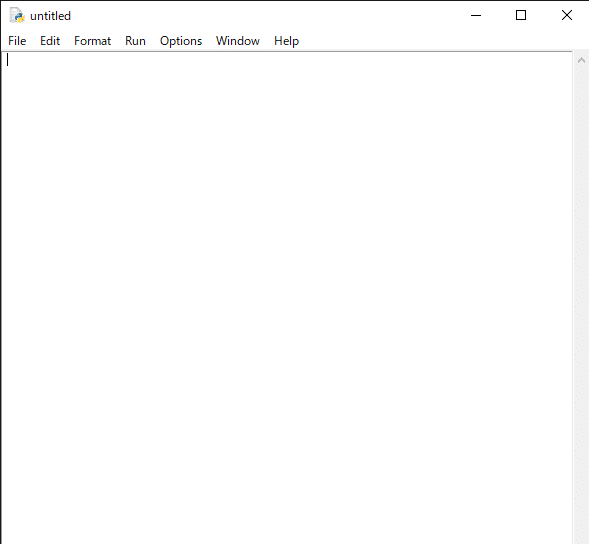
Task: Open the Help menu
Action: pyautogui.click(x=287, y=41)
